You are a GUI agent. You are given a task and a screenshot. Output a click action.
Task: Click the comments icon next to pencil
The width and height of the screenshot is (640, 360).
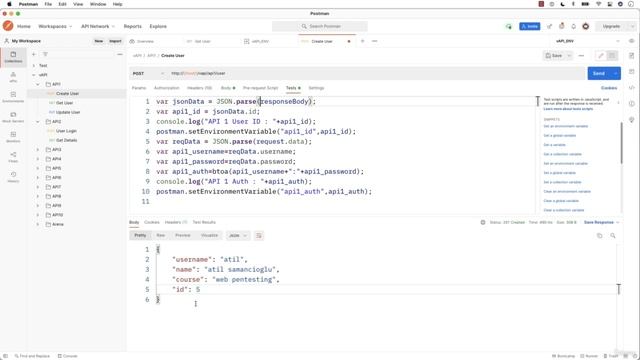coord(612,56)
